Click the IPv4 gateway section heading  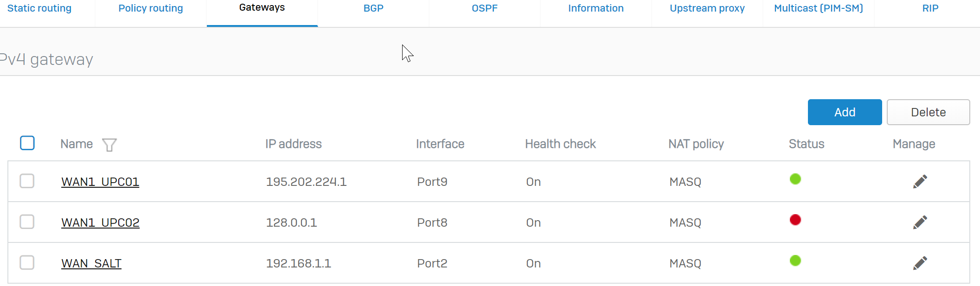(46, 59)
